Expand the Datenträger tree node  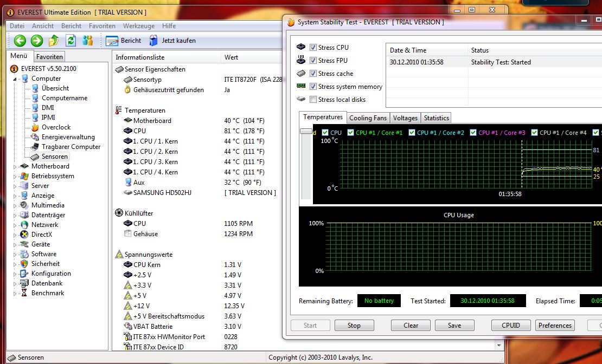tap(15, 216)
